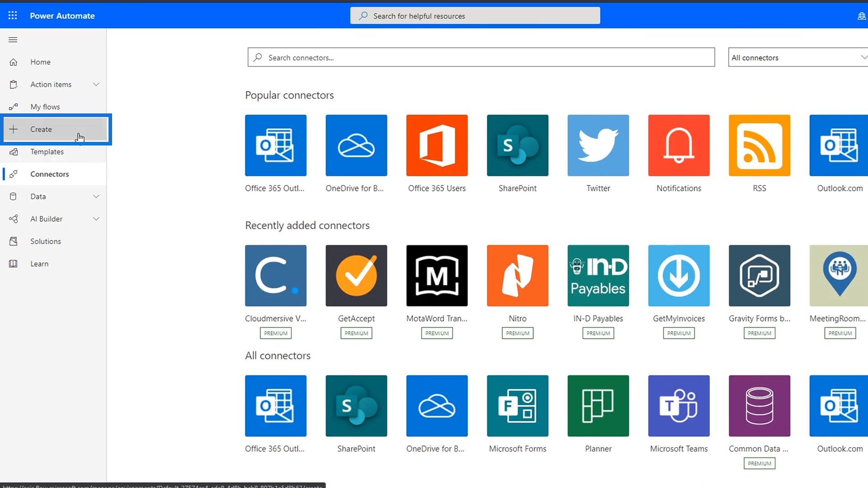The height and width of the screenshot is (488, 868).
Task: Open the RSS feed connector
Action: click(x=759, y=145)
